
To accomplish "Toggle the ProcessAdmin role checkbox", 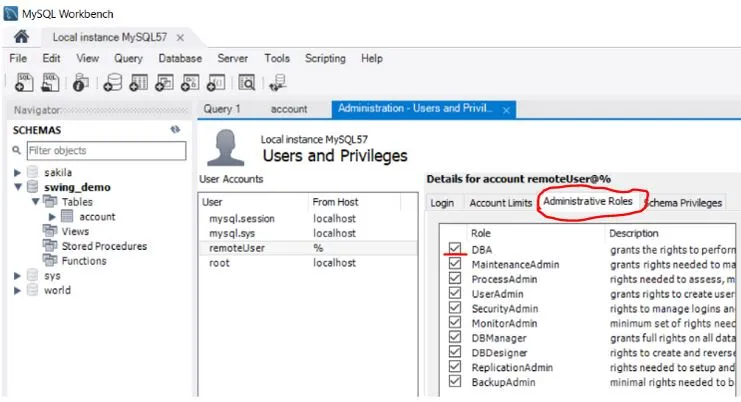I will [455, 278].
